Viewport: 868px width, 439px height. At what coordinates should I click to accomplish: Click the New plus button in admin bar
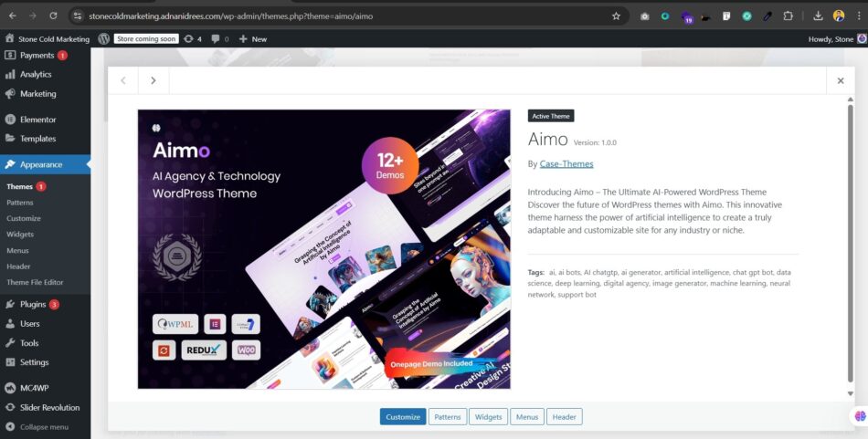click(x=253, y=38)
